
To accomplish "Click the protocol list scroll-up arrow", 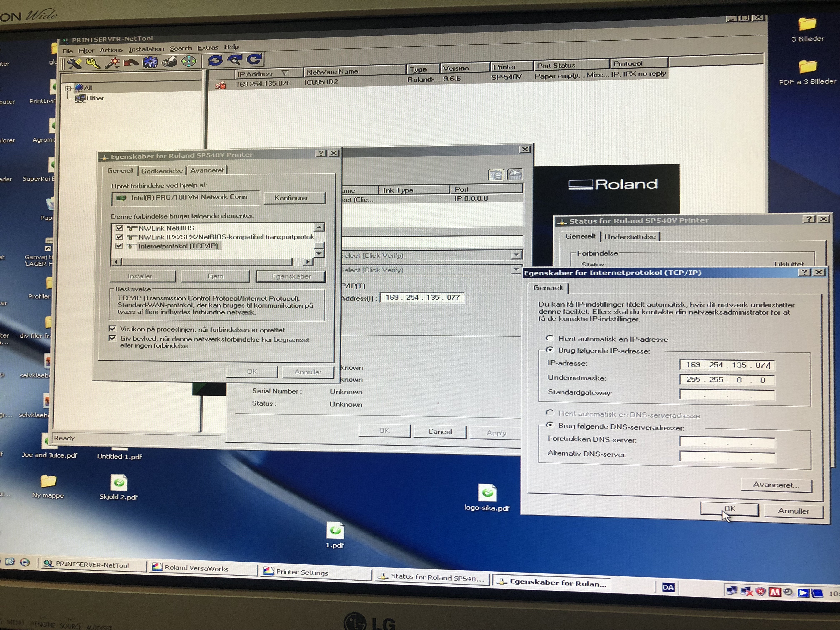I will (x=319, y=227).
